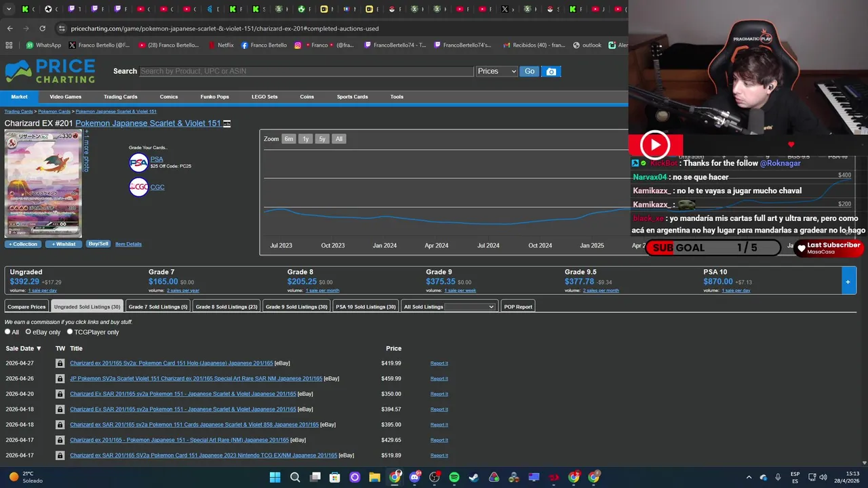
Task: Sort by Sale Date column arrow
Action: (x=39, y=348)
